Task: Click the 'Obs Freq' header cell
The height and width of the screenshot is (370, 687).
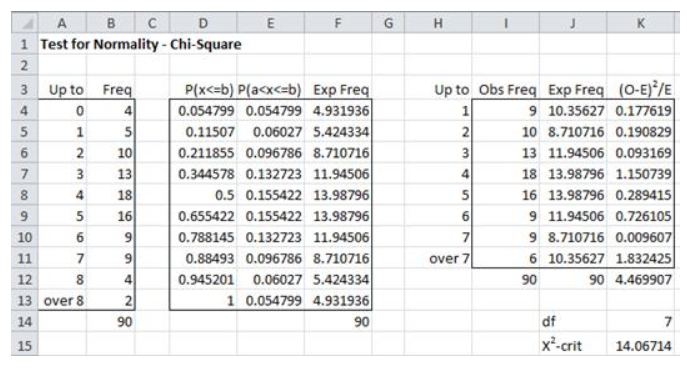Action: pos(506,89)
